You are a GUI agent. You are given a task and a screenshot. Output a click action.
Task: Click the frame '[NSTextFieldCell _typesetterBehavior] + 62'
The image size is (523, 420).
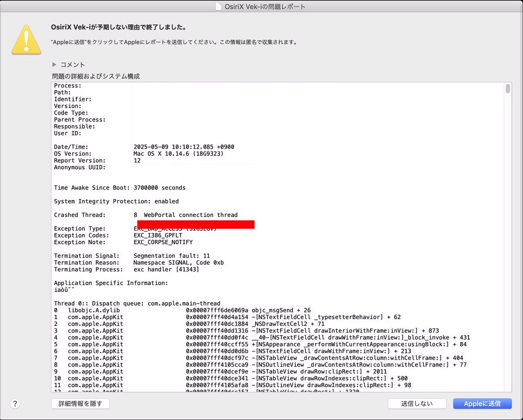tap(326, 317)
